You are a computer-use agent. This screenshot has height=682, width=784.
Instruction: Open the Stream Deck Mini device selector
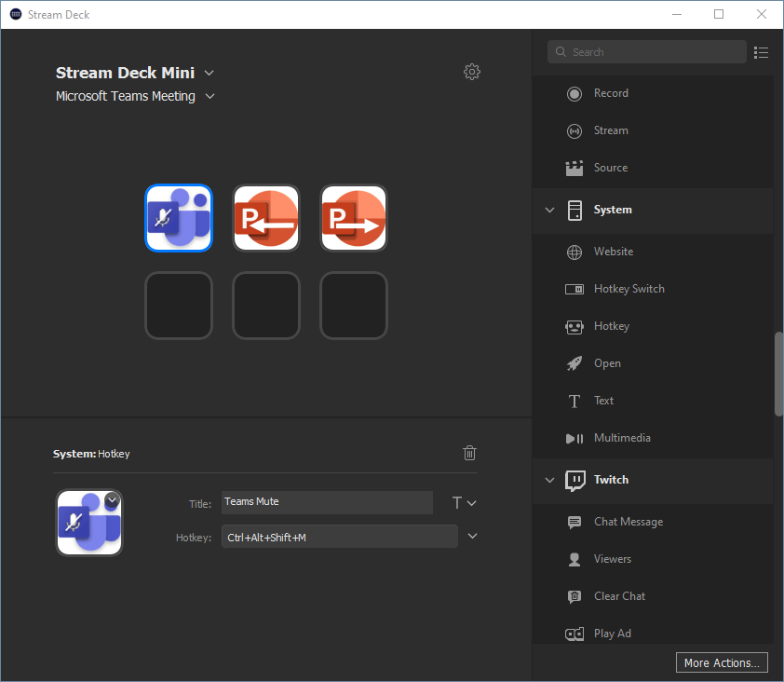209,72
